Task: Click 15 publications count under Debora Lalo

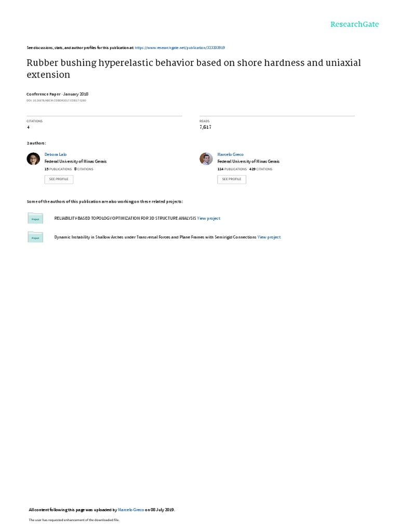Action: click(x=58, y=169)
